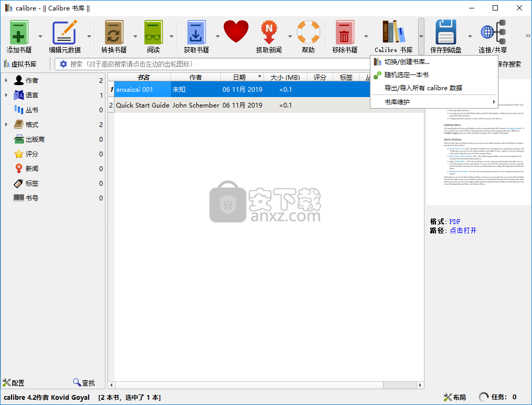This screenshot has height=405, width=532.
Task: Sort by Date (日期) column header
Action: pos(242,77)
